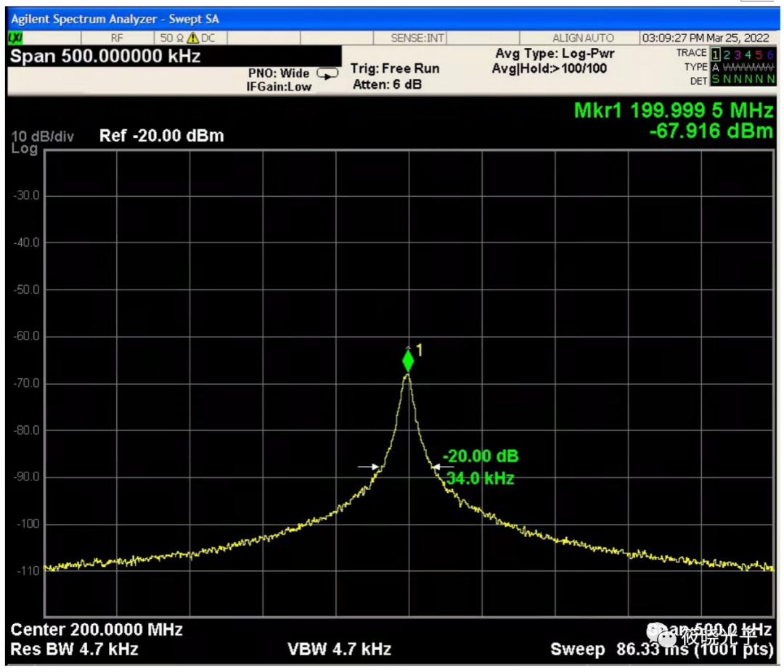Click the DC coupling warning triangle icon
784x672 pixels.
(x=193, y=38)
